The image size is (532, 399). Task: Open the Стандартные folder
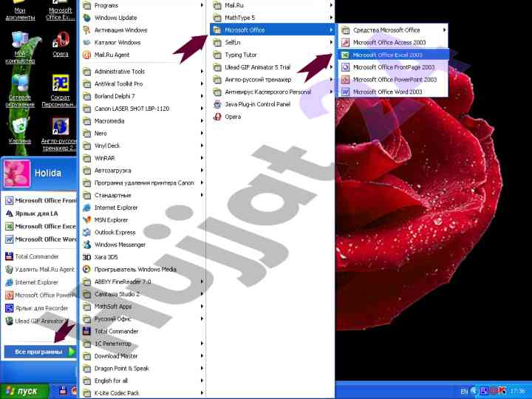143,195
